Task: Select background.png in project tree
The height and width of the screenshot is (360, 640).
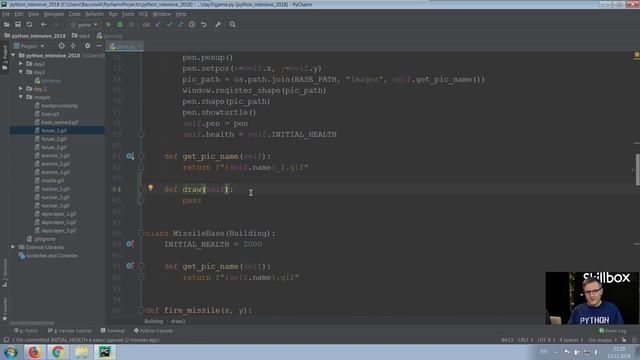Action: (x=59, y=105)
